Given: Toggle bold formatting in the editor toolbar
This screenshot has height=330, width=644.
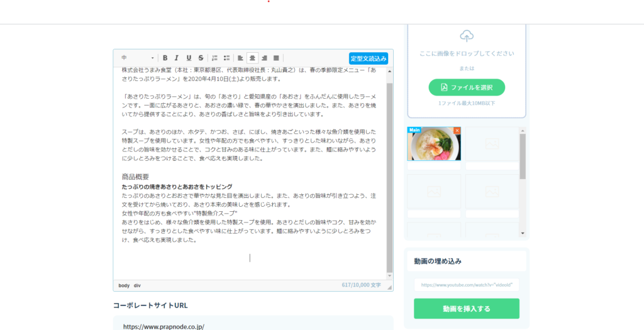Looking at the screenshot, I should tap(165, 58).
